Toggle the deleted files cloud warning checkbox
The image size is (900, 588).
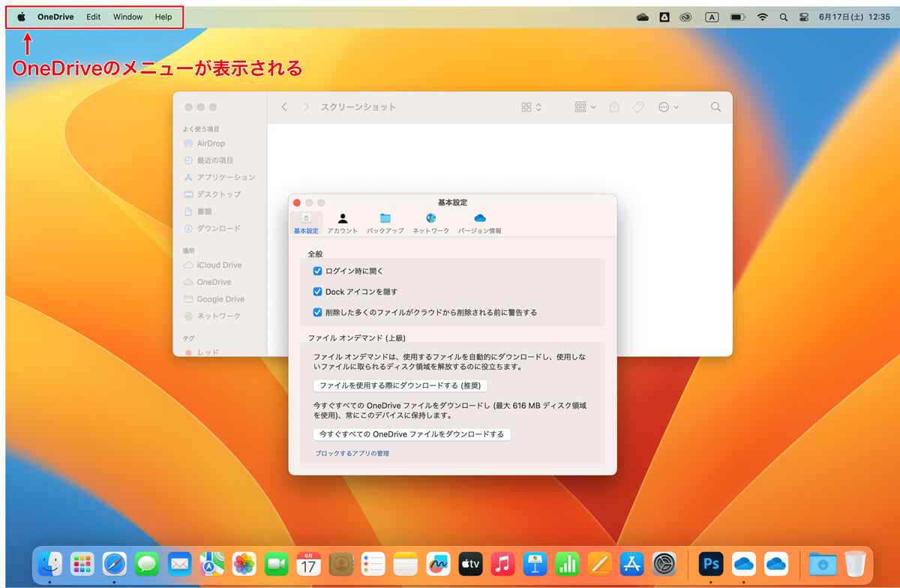[x=318, y=312]
